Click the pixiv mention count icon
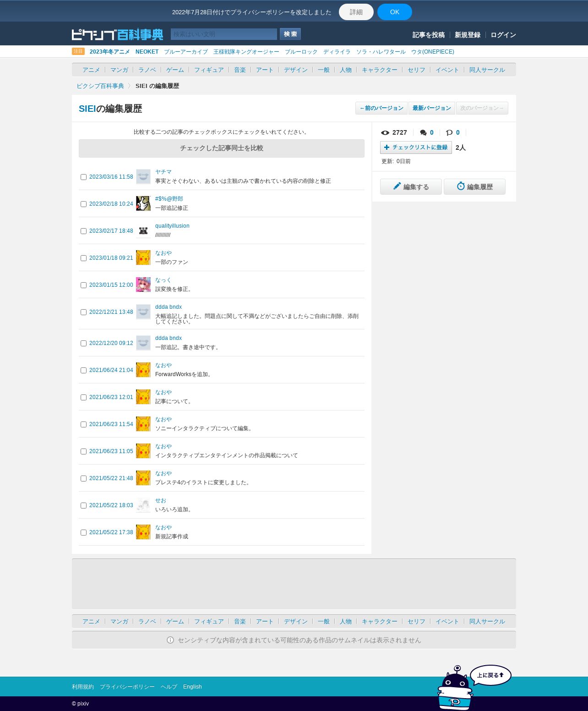 click(449, 133)
